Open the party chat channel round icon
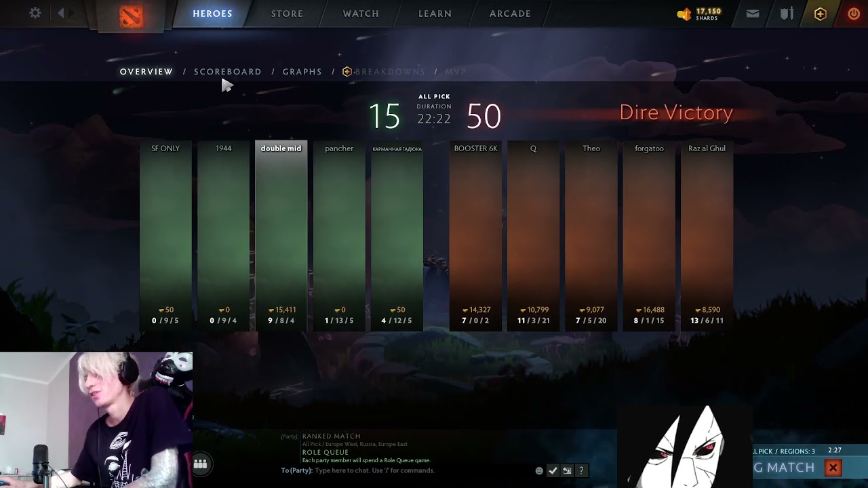The width and height of the screenshot is (868, 488). coord(200,464)
